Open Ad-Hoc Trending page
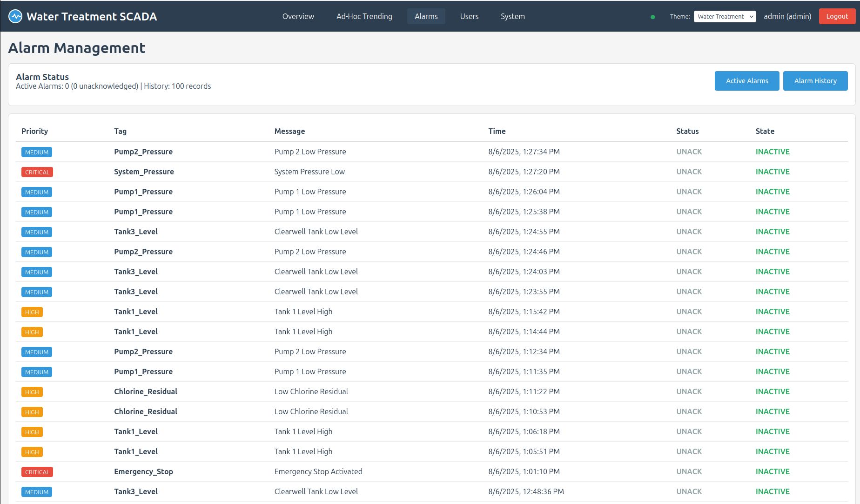 tap(364, 16)
